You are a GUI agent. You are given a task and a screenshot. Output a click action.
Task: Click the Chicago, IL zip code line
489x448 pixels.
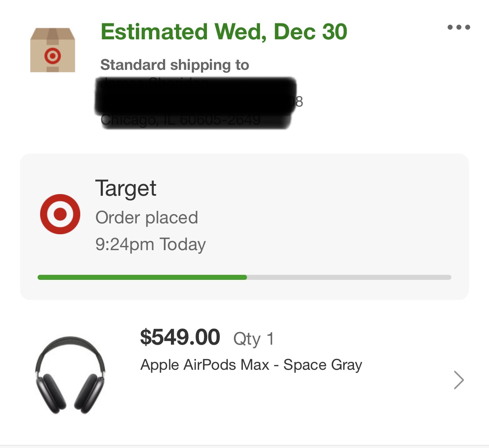point(181,121)
